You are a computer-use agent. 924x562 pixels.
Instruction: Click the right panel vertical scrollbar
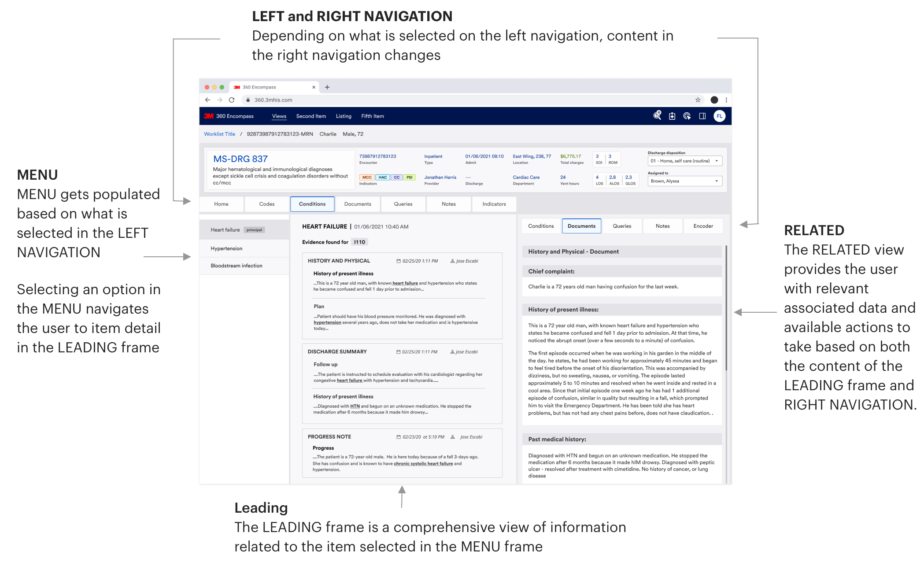pos(726,308)
